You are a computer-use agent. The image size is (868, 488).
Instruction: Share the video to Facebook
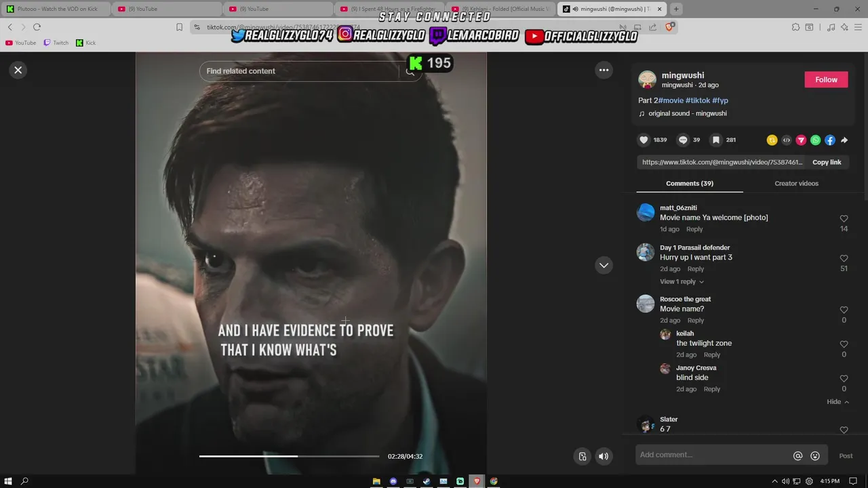point(830,140)
